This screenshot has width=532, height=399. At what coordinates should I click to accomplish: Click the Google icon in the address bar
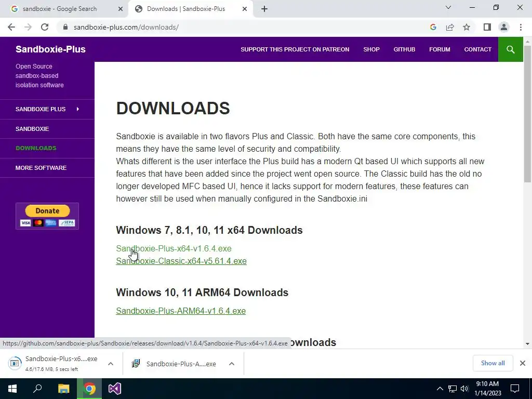pyautogui.click(x=433, y=27)
